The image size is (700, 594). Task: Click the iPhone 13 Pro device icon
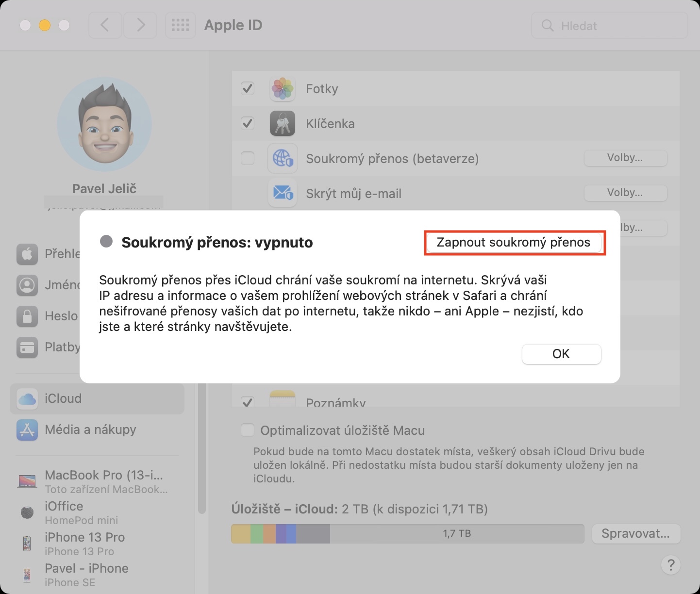pos(27,544)
